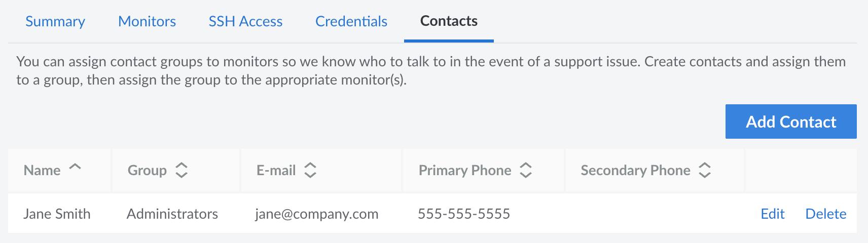The height and width of the screenshot is (243, 868).
Task: Click the Primary Phone header label
Action: [465, 170]
